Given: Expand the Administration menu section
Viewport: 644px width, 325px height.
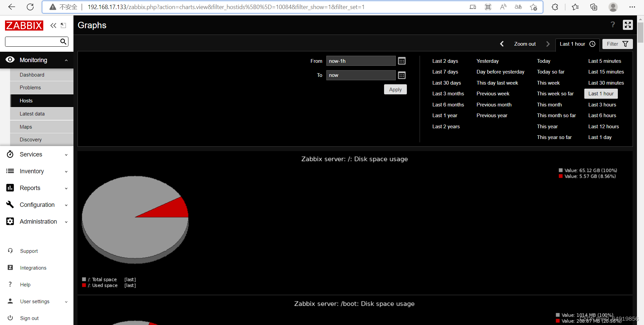Looking at the screenshot, I should pyautogui.click(x=66, y=222).
